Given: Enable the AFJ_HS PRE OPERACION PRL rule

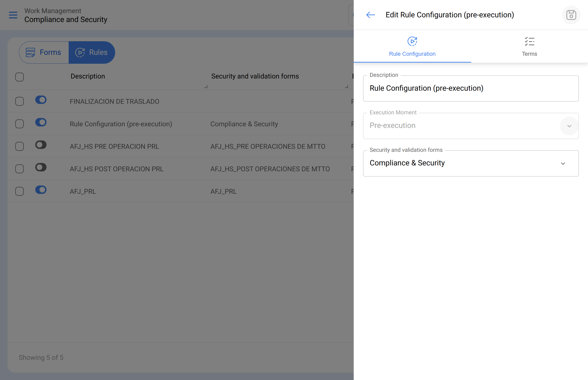Looking at the screenshot, I should coord(41,145).
